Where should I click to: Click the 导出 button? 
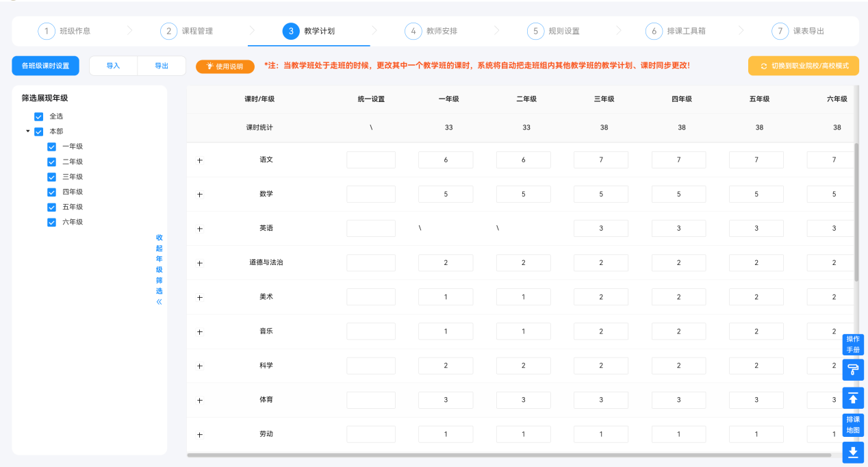[162, 66]
